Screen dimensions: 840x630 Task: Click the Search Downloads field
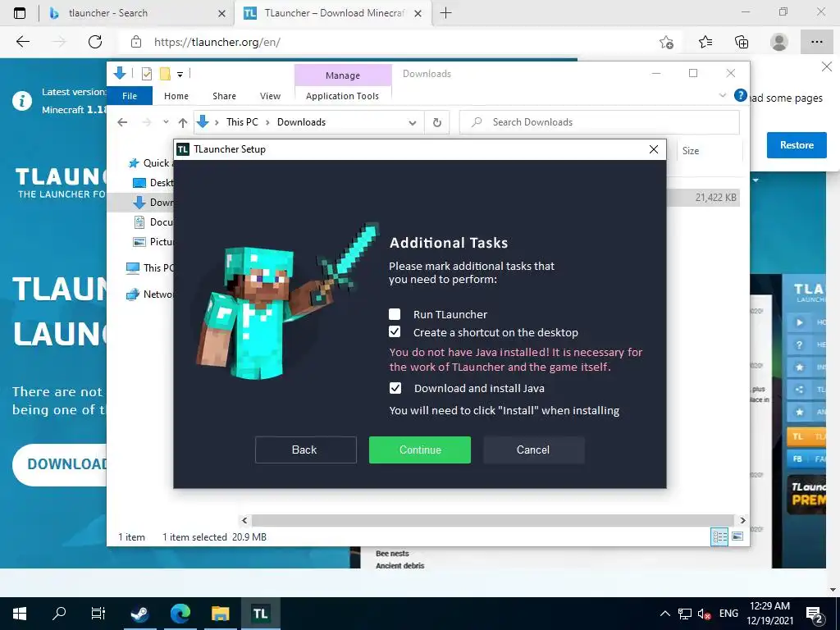[600, 122]
